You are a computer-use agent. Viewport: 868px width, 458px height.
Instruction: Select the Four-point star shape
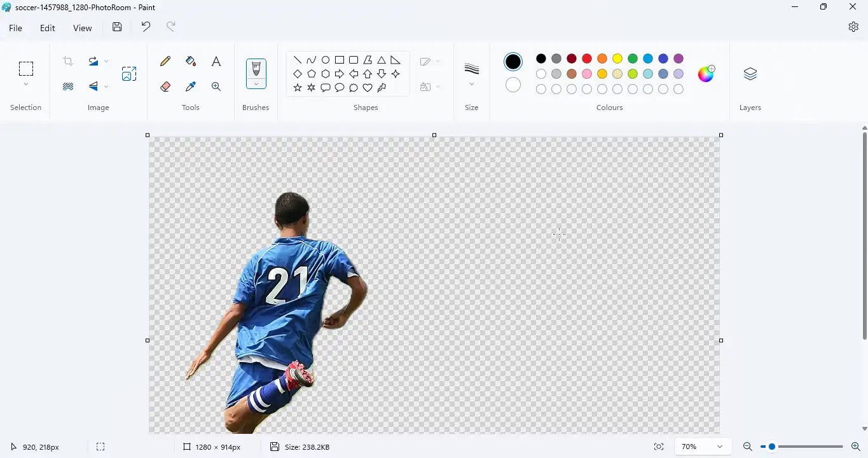pyautogui.click(x=396, y=74)
